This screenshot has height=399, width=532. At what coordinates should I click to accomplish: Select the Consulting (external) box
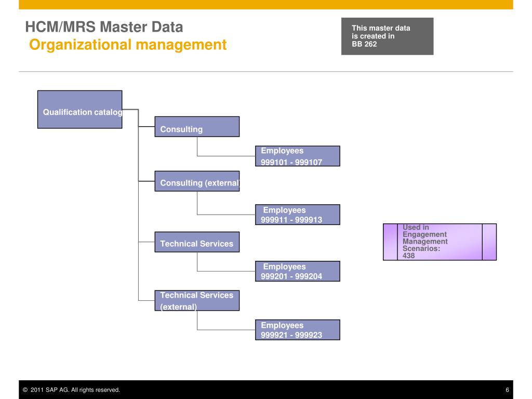coord(197,181)
